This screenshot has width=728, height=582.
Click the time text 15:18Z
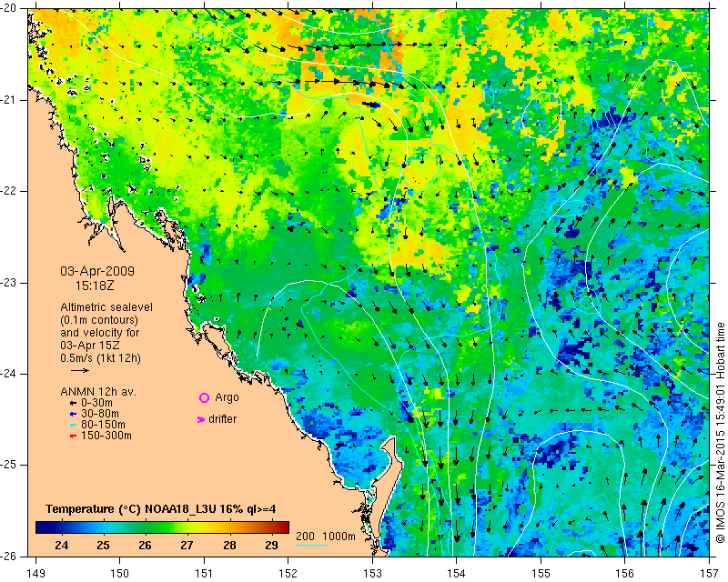coord(95,286)
